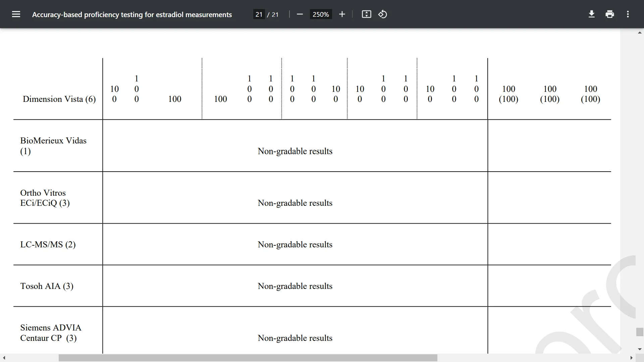644x362 pixels.
Task: Print the document
Action: 610,14
